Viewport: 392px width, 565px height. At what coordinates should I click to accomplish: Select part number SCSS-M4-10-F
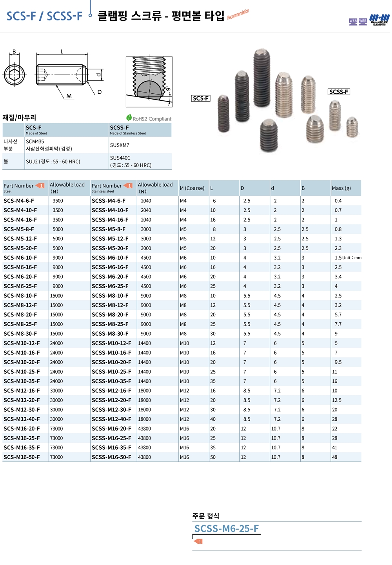(x=110, y=210)
